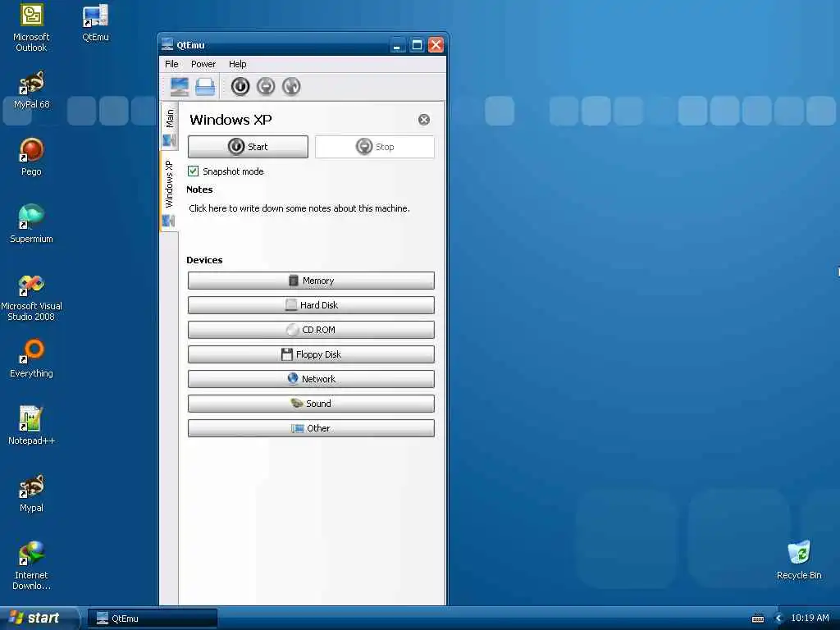This screenshot has height=630, width=840.
Task: Click the power-on toolbar icon
Action: pos(240,86)
